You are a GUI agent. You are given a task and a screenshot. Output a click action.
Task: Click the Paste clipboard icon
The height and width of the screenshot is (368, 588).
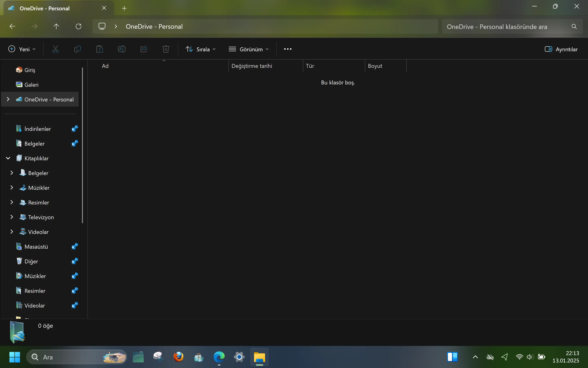click(100, 49)
